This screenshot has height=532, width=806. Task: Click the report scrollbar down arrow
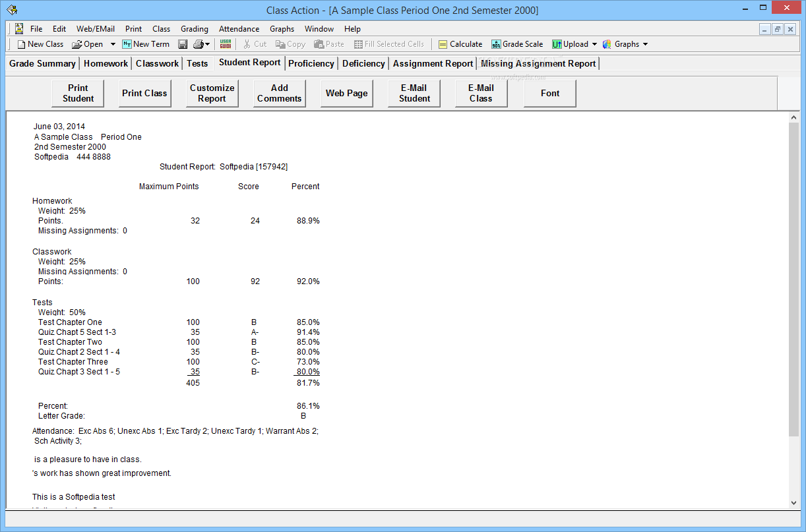[x=794, y=503]
